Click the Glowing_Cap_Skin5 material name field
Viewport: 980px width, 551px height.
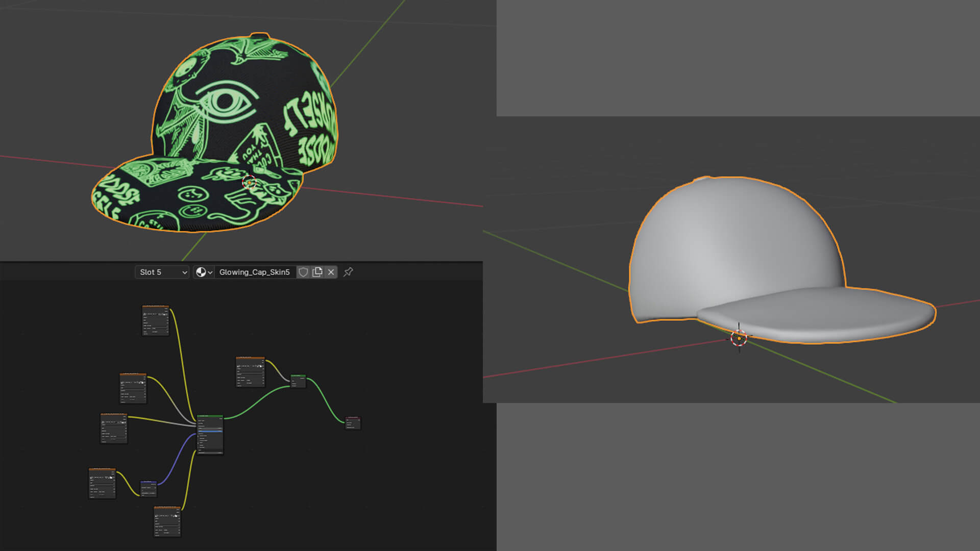(254, 272)
